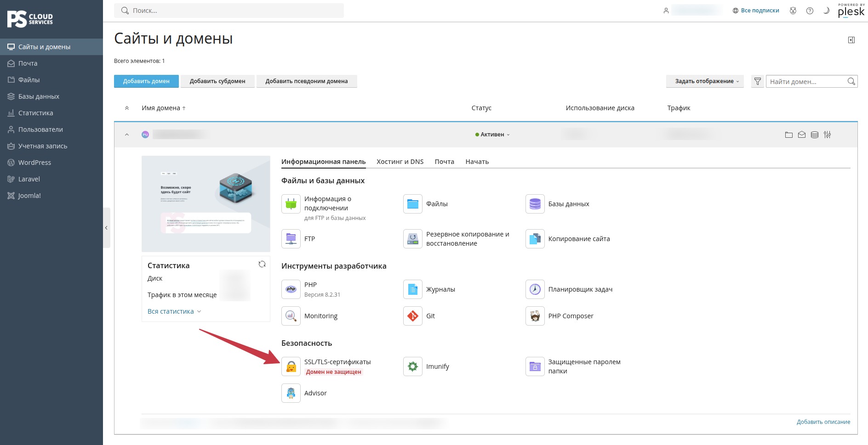The width and height of the screenshot is (868, 445).
Task: Open Files in the sidebar
Action: coord(51,80)
